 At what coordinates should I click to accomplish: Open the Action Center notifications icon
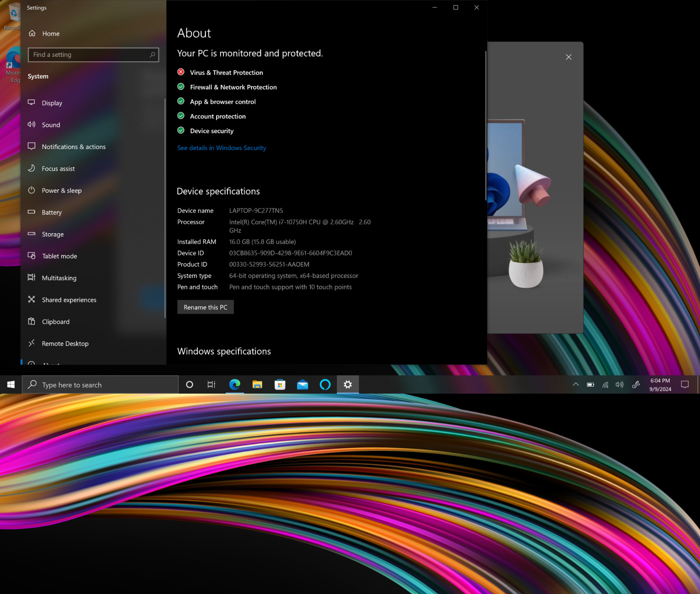coord(685,384)
